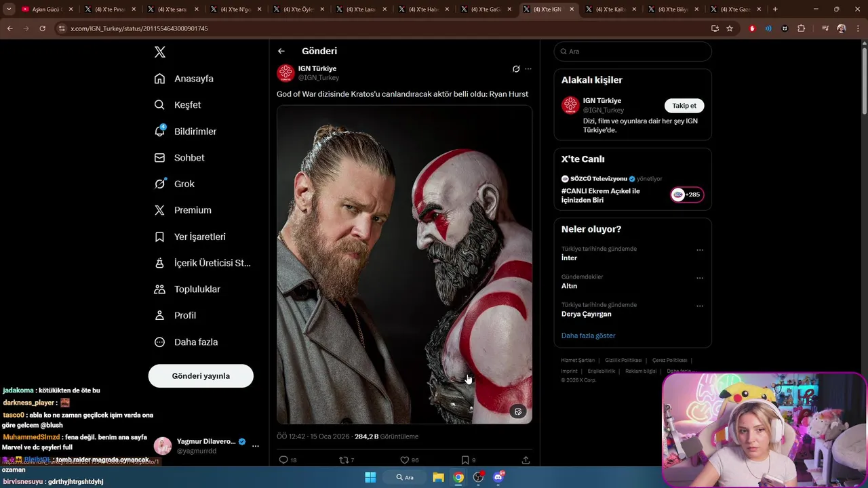The image size is (868, 488).
Task: Open Premium from the sidebar
Action: 183,210
